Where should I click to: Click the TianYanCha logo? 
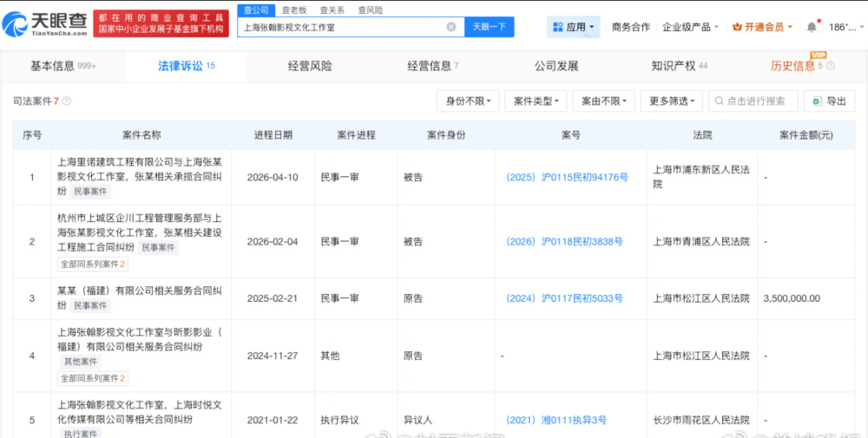(x=44, y=23)
